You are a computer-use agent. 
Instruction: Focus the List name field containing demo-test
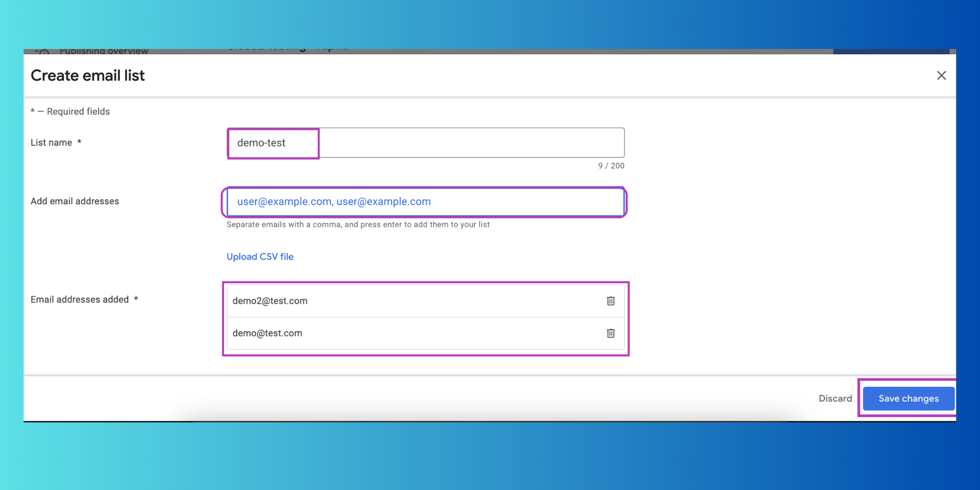425,143
